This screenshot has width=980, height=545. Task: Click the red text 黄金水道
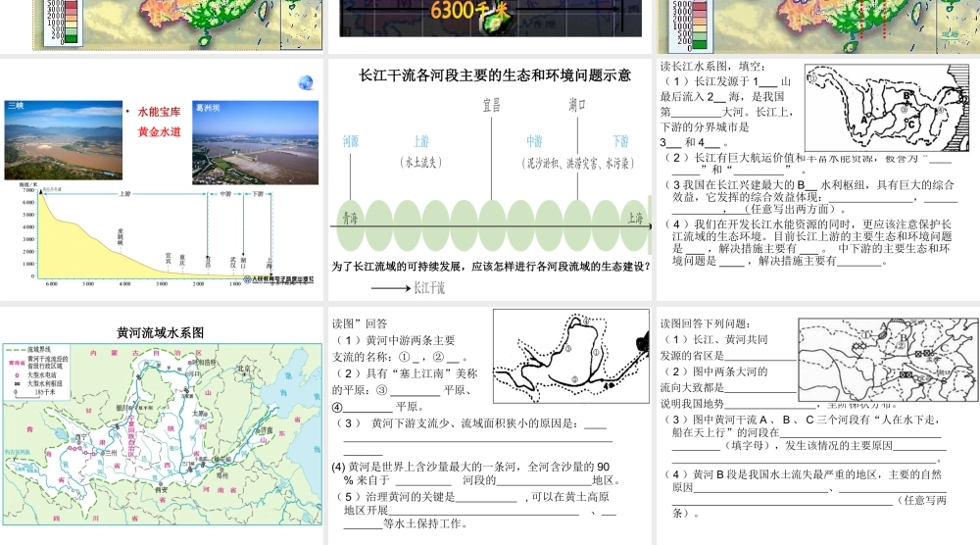(x=159, y=132)
